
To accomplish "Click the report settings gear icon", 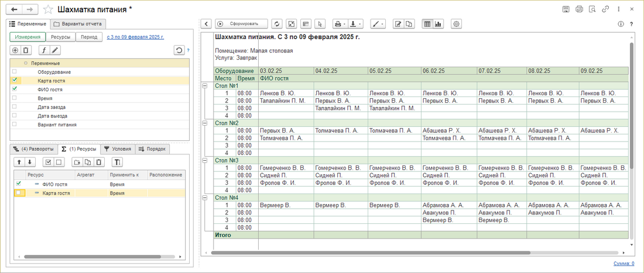I will coord(457,24).
